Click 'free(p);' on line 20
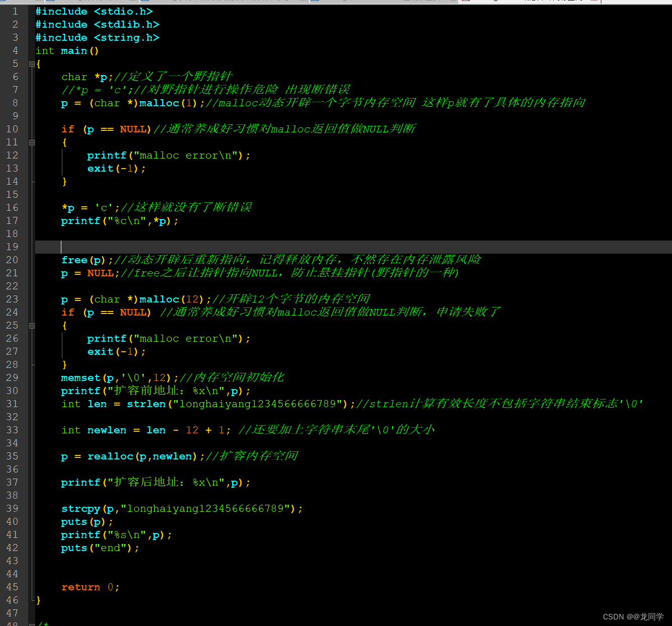 pyautogui.click(x=88, y=260)
